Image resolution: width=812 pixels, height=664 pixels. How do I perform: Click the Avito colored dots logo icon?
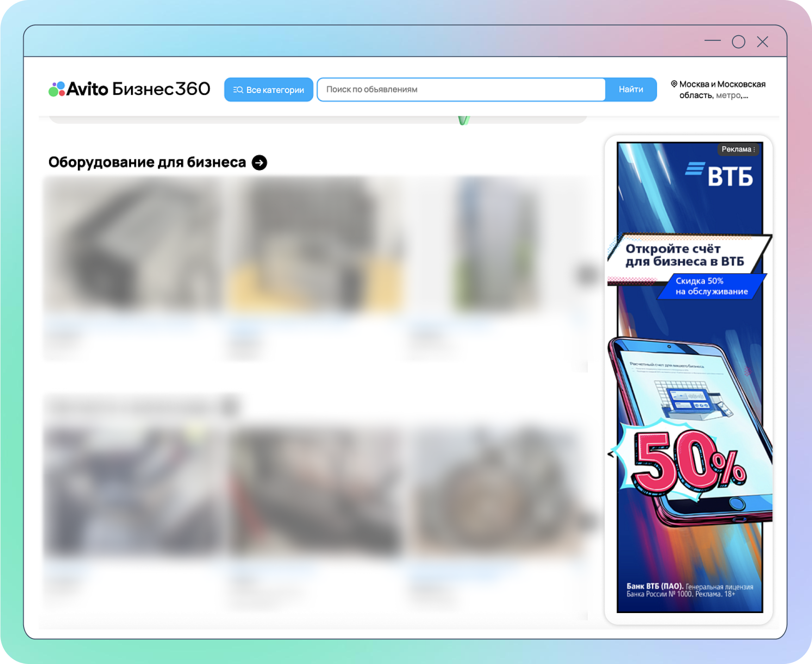coord(57,89)
